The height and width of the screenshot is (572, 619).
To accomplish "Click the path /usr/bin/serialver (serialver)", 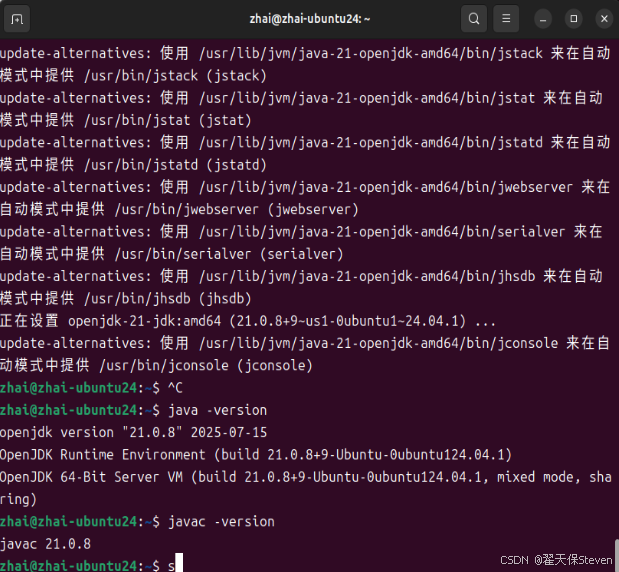I will click(229, 254).
